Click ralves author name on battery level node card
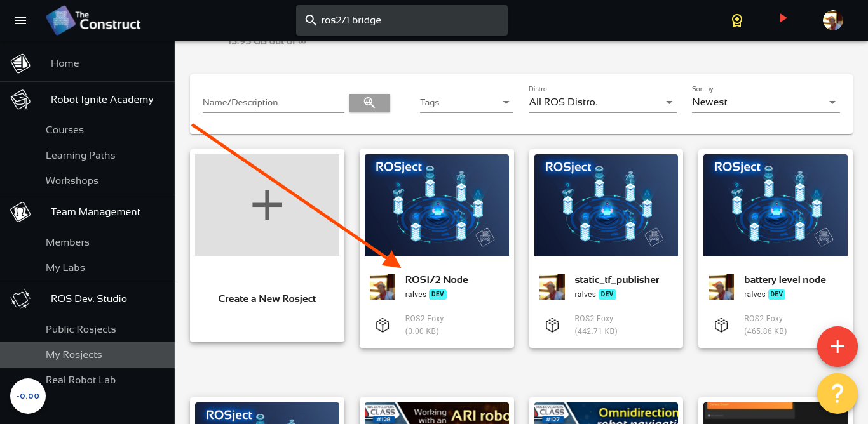The width and height of the screenshot is (868, 424). coord(755,295)
